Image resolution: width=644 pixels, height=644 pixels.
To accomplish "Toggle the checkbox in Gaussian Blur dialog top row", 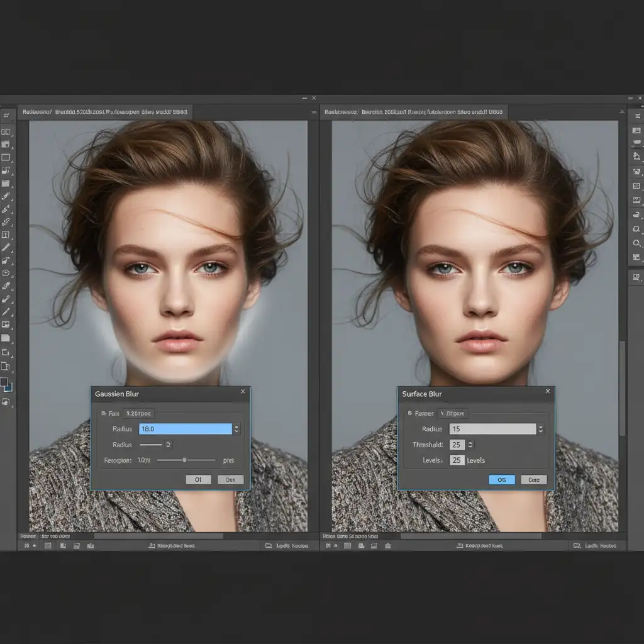I will pos(103,413).
